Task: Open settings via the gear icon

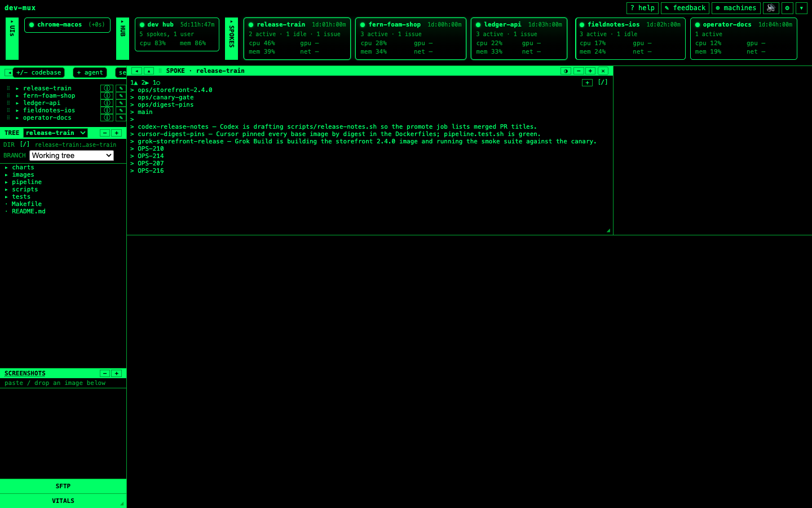Action: click(787, 8)
